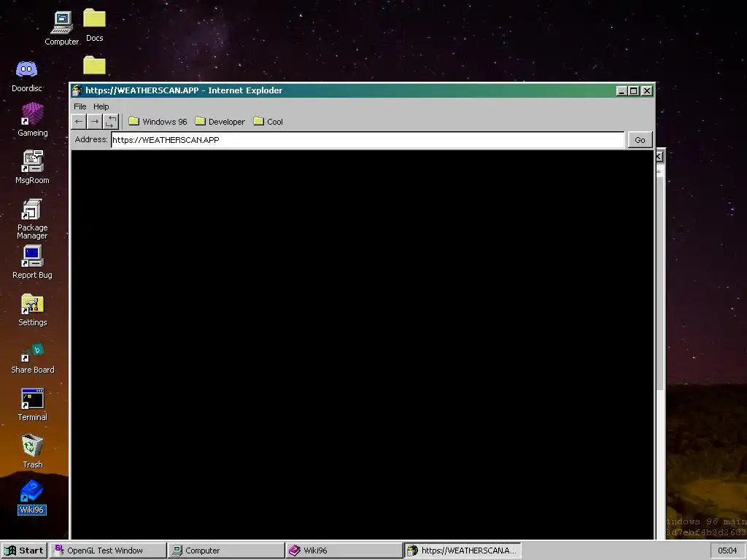The width and height of the screenshot is (747, 560).
Task: Open the Docs folder on desktop
Action: tap(94, 26)
